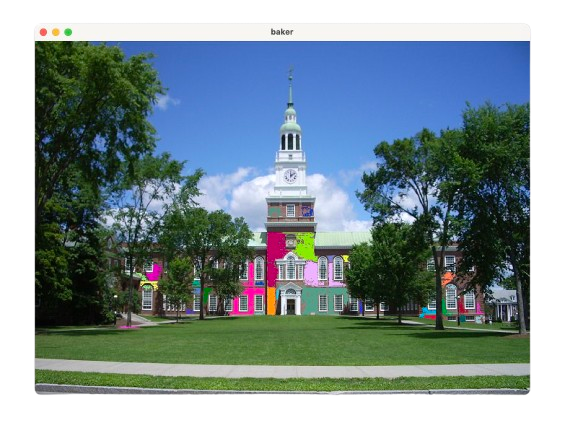Minimize the baker window with yellow button

[56, 32]
